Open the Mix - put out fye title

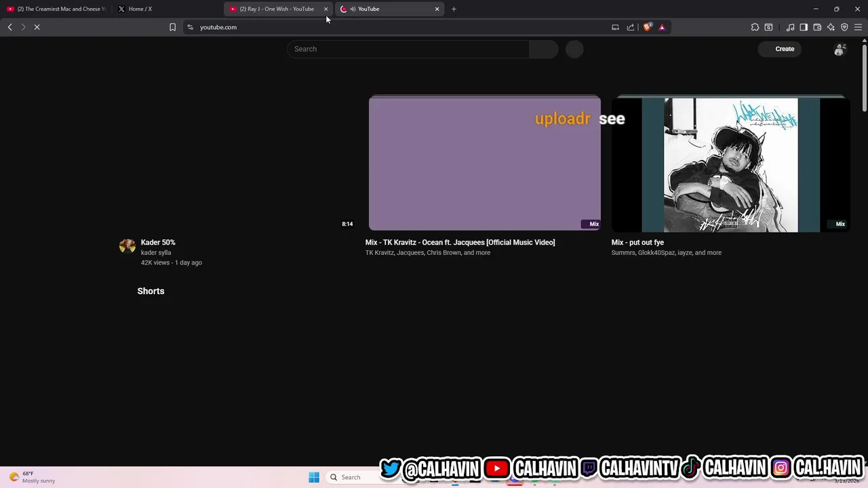pyautogui.click(x=637, y=242)
